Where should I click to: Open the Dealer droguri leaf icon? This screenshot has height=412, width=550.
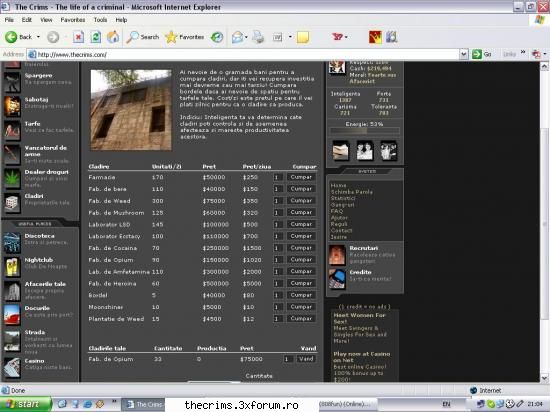tap(12, 178)
